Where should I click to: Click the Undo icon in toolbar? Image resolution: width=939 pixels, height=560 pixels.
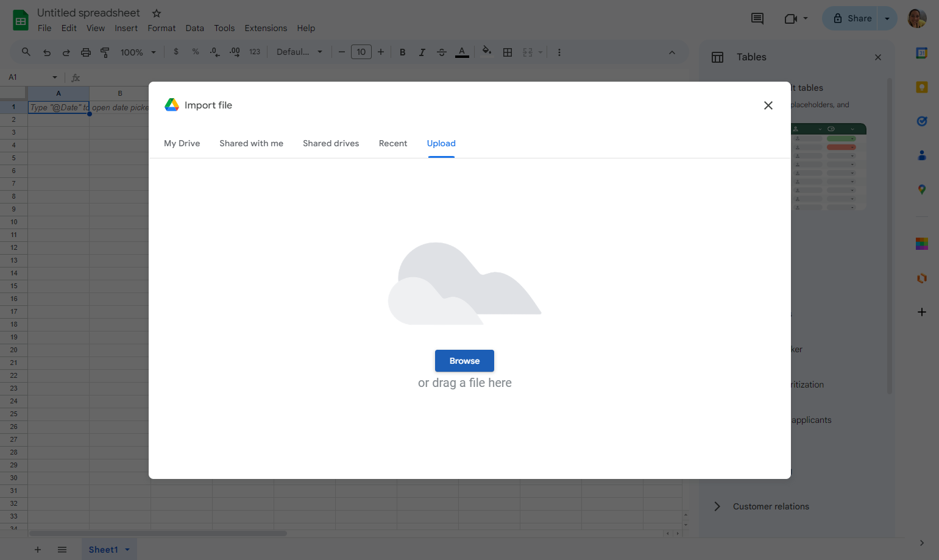tap(47, 52)
